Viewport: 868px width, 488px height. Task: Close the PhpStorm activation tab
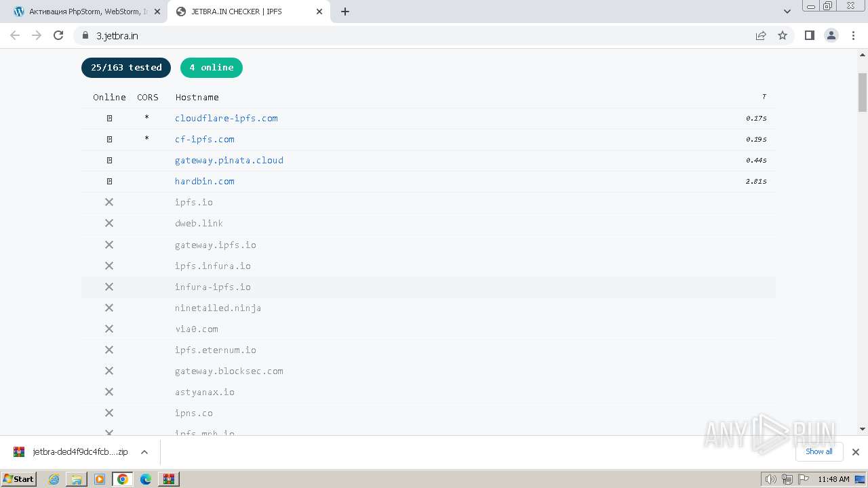pyautogui.click(x=157, y=12)
